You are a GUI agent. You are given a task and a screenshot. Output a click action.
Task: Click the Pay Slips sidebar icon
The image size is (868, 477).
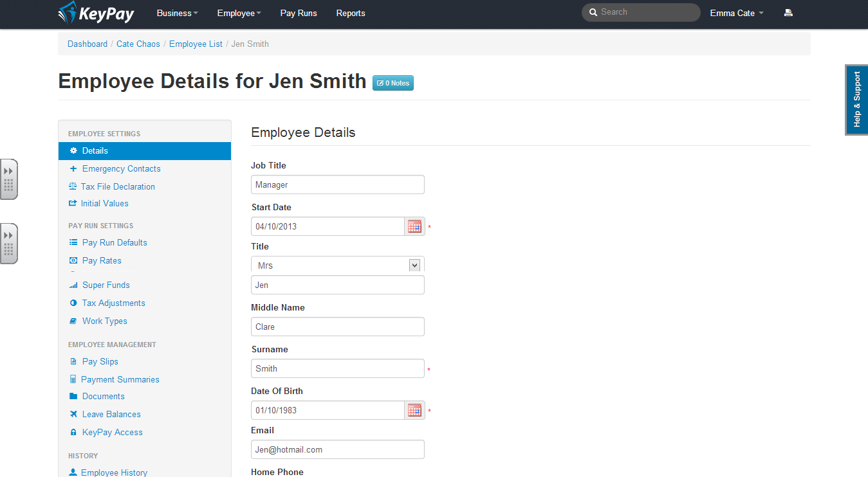point(73,361)
